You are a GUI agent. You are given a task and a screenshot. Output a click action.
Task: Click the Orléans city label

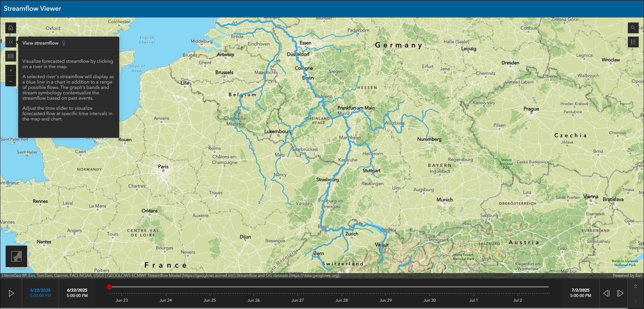[149, 211]
